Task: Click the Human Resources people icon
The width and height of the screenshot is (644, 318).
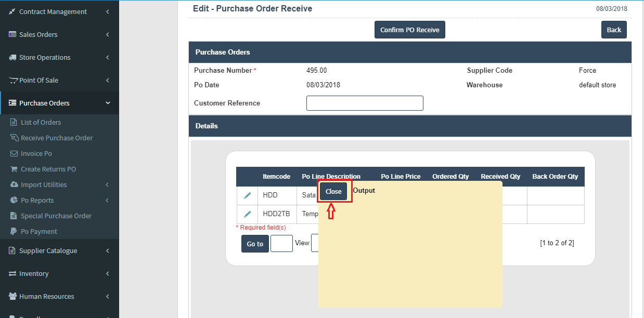Action: point(12,296)
